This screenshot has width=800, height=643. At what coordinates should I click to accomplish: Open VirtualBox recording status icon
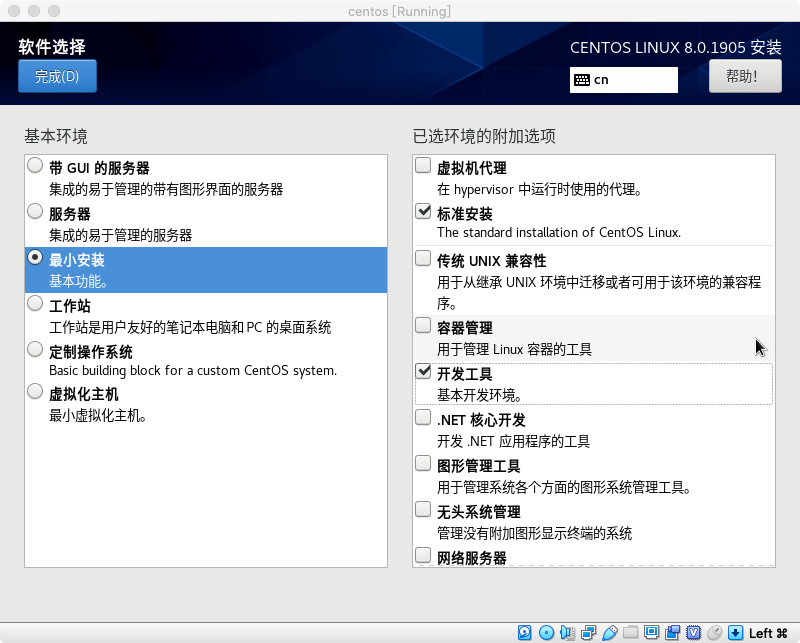coord(672,633)
